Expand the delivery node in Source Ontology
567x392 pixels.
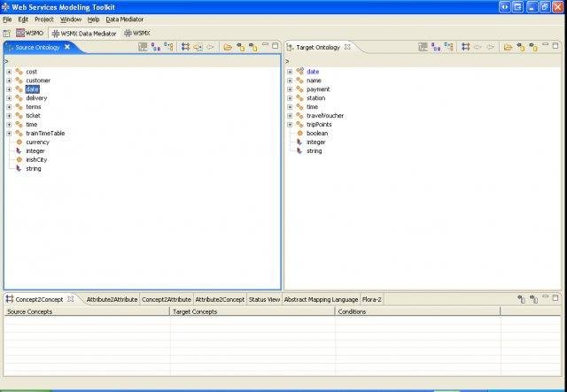[x=9, y=98]
